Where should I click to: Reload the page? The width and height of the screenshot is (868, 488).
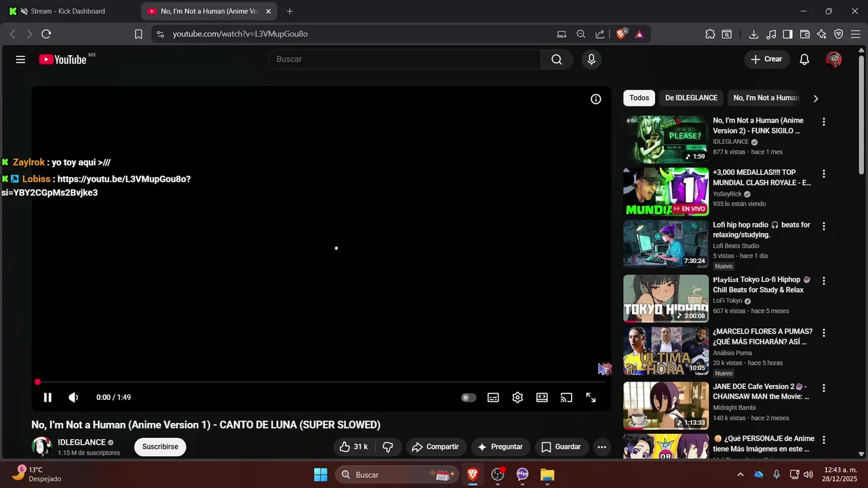pyautogui.click(x=46, y=34)
